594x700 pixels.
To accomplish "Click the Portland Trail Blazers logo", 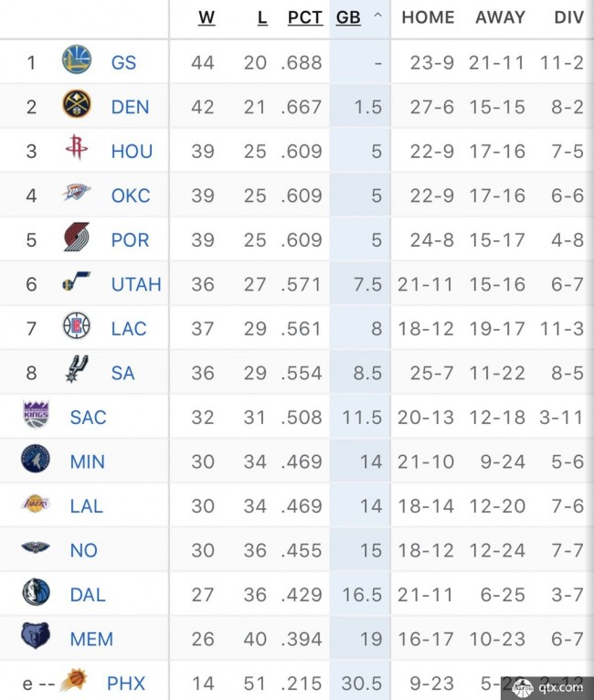I will tap(77, 237).
